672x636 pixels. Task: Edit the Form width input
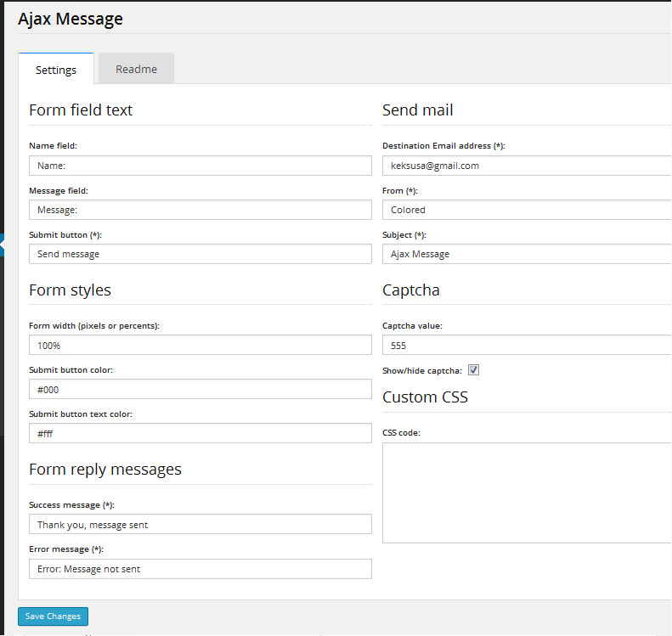200,346
